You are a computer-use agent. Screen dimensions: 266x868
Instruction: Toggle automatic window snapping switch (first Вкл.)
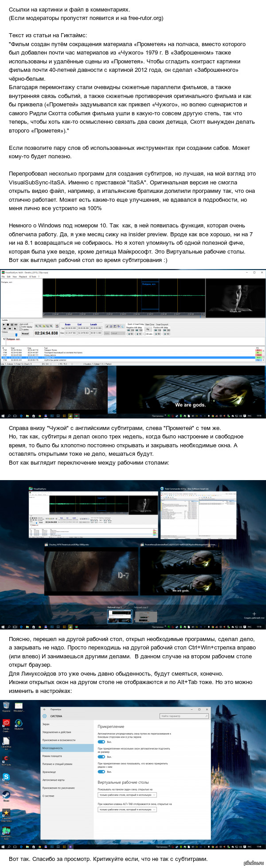coord(102,742)
